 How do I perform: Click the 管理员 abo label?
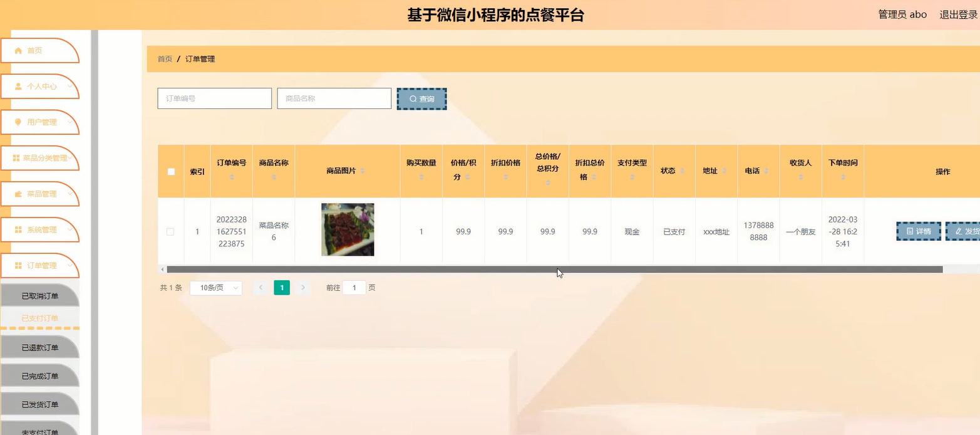902,14
